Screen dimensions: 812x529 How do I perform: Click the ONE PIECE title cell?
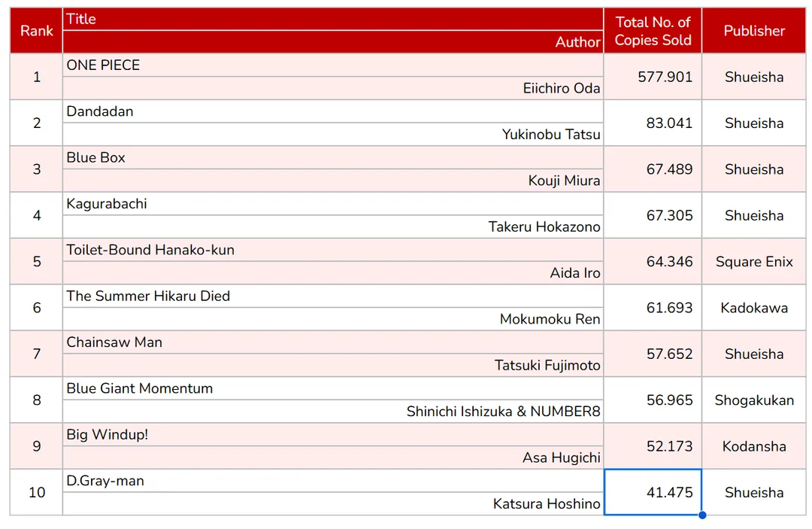[333, 65]
